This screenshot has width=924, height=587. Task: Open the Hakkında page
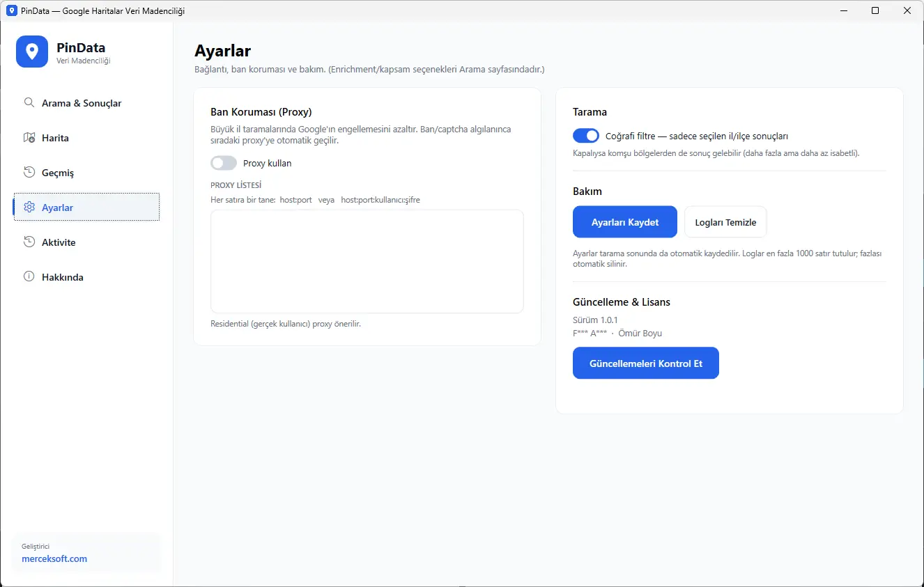[x=86, y=277]
